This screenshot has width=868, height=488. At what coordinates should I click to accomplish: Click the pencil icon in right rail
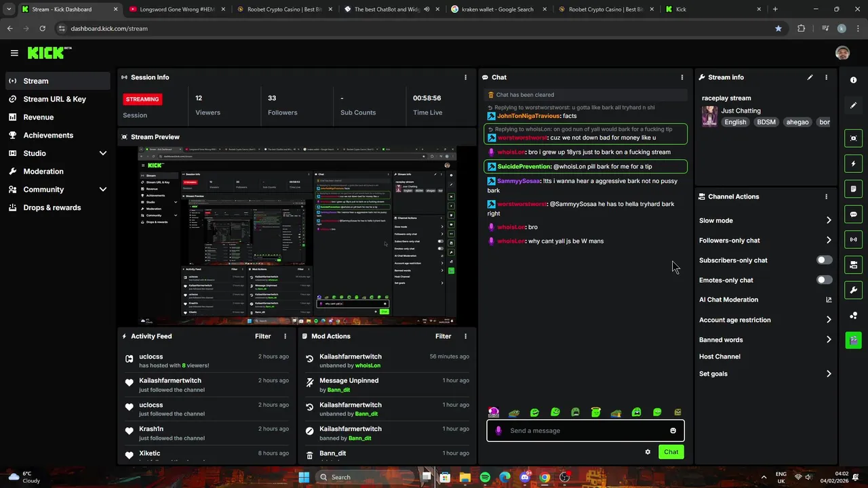pyautogui.click(x=853, y=106)
